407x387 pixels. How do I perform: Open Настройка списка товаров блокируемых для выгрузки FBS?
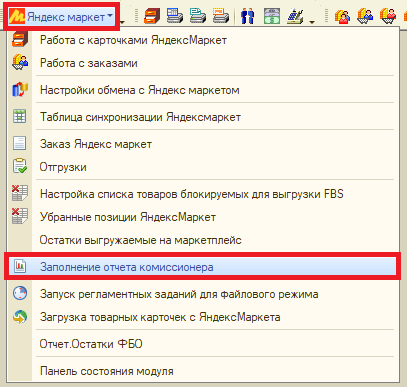tap(203, 194)
